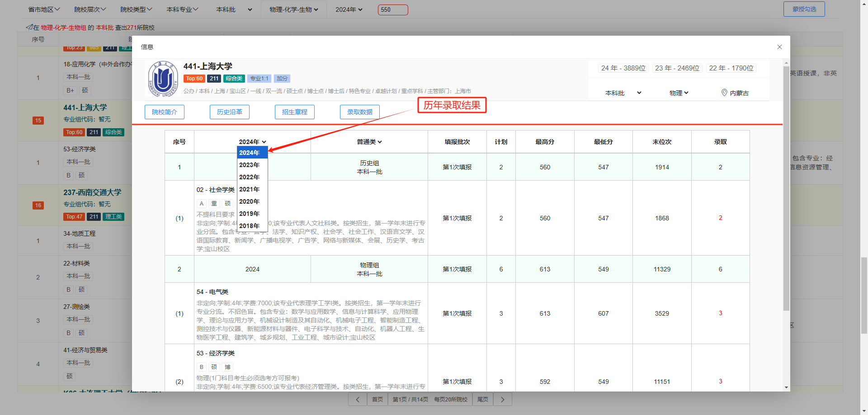Pick 2019年 from the year options
The image size is (868, 415).
pyautogui.click(x=250, y=214)
